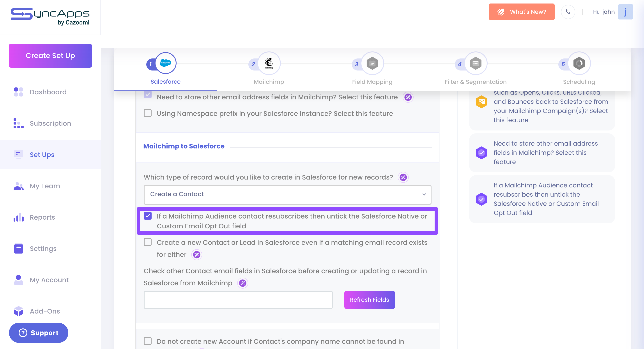Viewport: 644px width, 349px height.
Task: Click the My Team people icon
Action: 18,186
